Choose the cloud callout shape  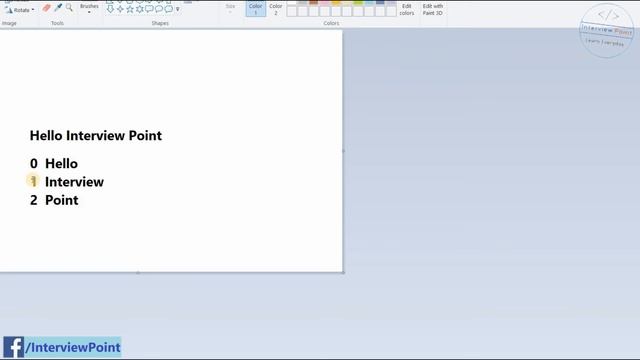click(x=168, y=9)
